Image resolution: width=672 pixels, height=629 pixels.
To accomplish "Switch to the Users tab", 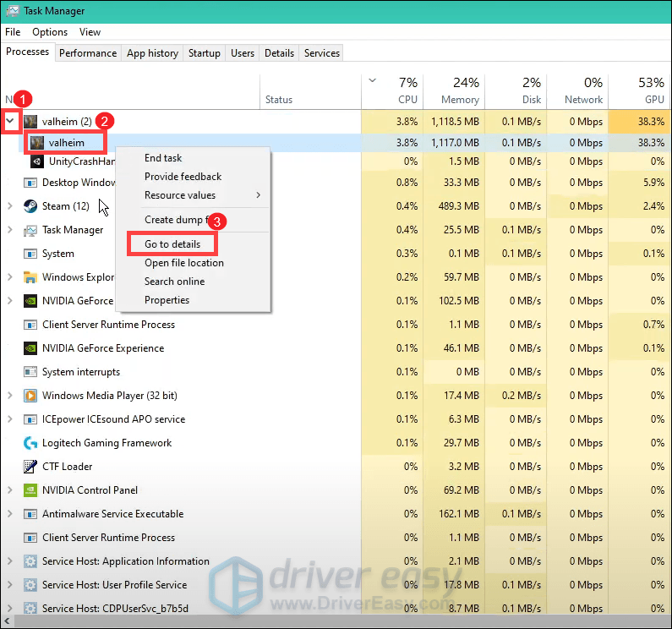I will click(x=243, y=53).
